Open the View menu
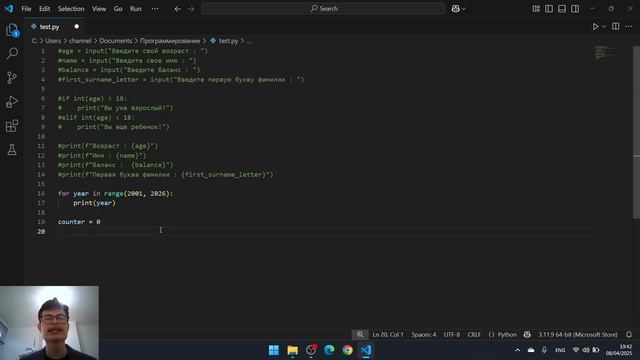This screenshot has width=640, height=360. pyautogui.click(x=99, y=9)
